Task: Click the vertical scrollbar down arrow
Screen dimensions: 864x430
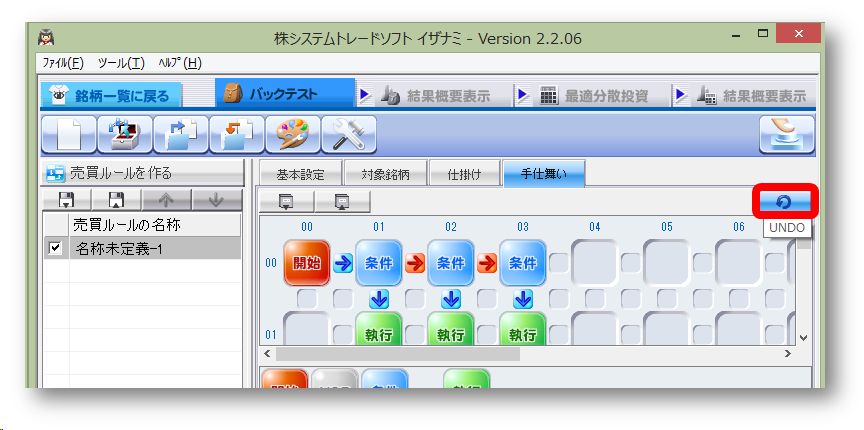Action: point(803,337)
